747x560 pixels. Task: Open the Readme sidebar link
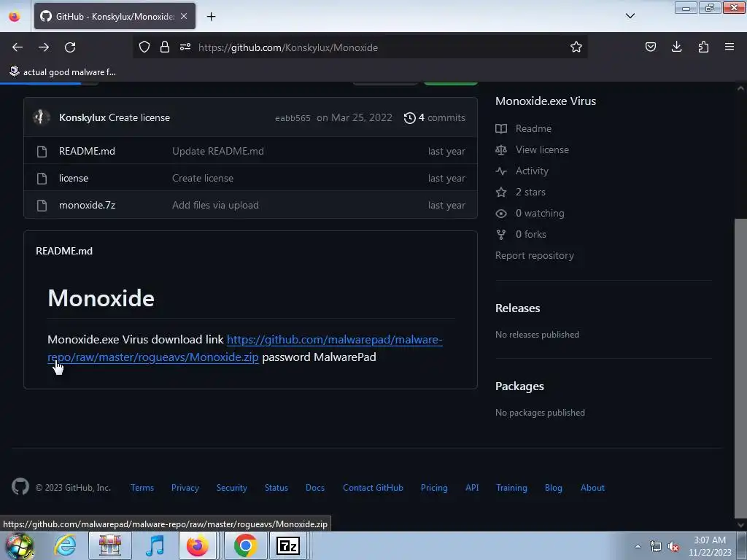(x=533, y=128)
